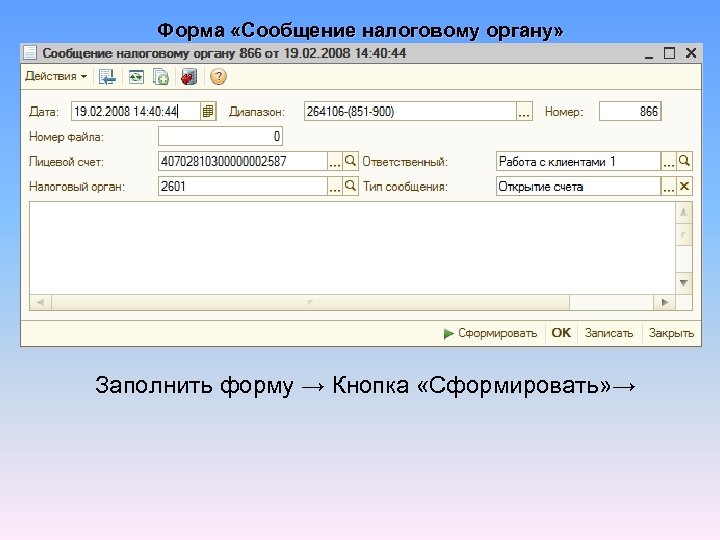Click the Ответственный field
The width and height of the screenshot is (720, 540).
click(x=578, y=161)
